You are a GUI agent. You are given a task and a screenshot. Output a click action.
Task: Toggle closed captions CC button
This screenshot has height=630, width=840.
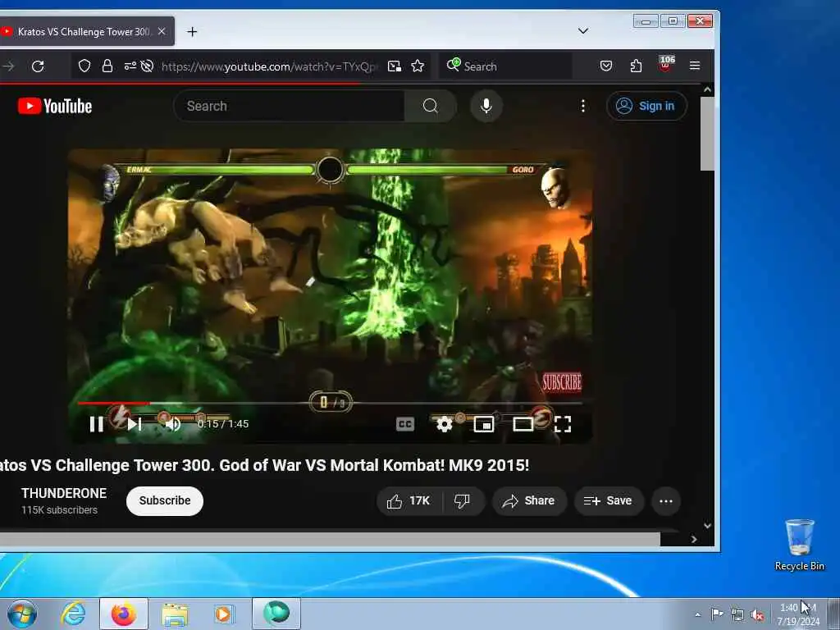(x=405, y=424)
